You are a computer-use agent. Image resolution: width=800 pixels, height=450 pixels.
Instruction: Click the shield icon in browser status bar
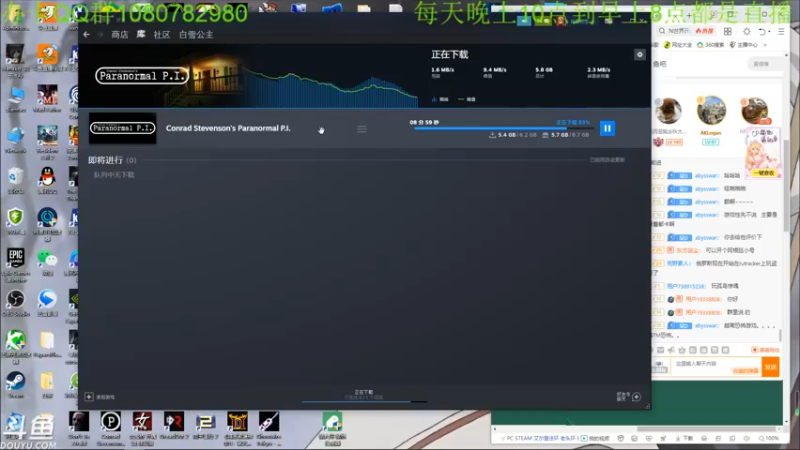pos(620,438)
